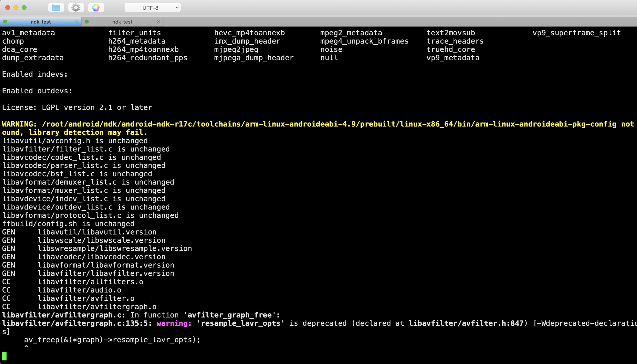
Task: Minimize window with the yellow button
Action: pos(16,8)
